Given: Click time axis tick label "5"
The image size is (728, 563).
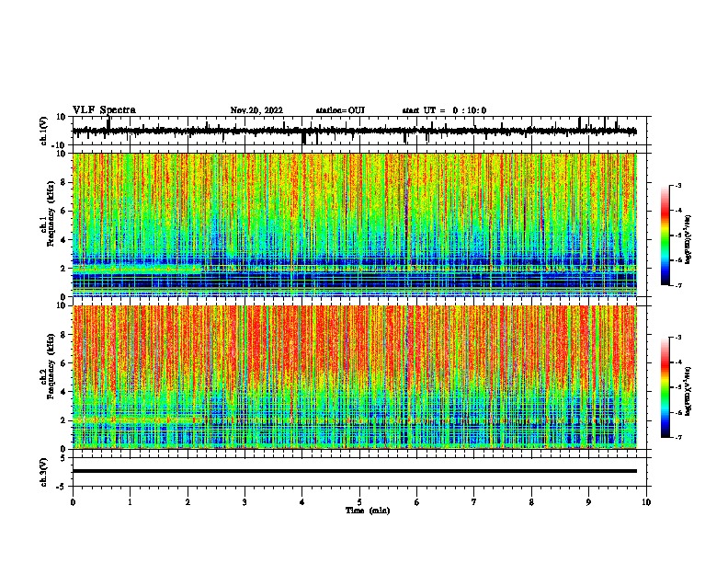Looking at the screenshot, I should [x=359, y=502].
